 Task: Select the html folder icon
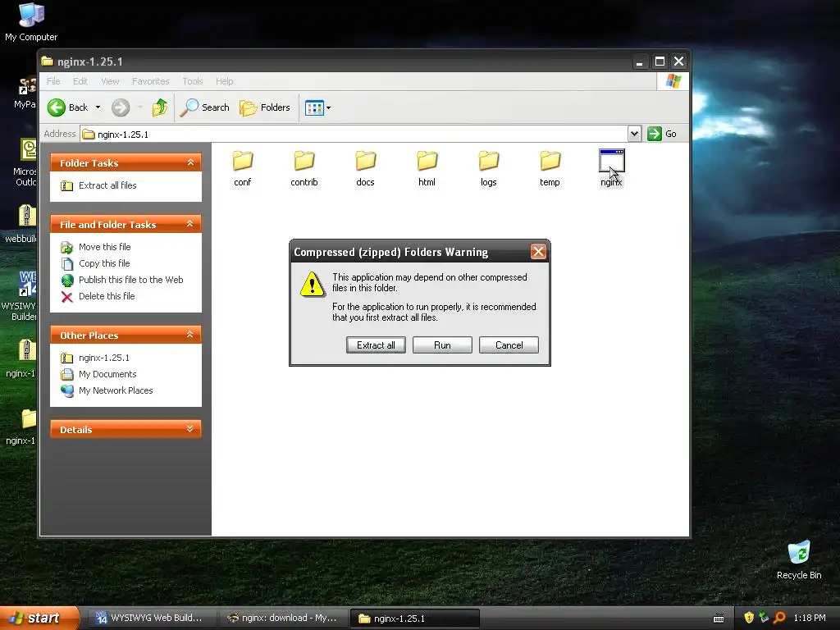point(427,160)
